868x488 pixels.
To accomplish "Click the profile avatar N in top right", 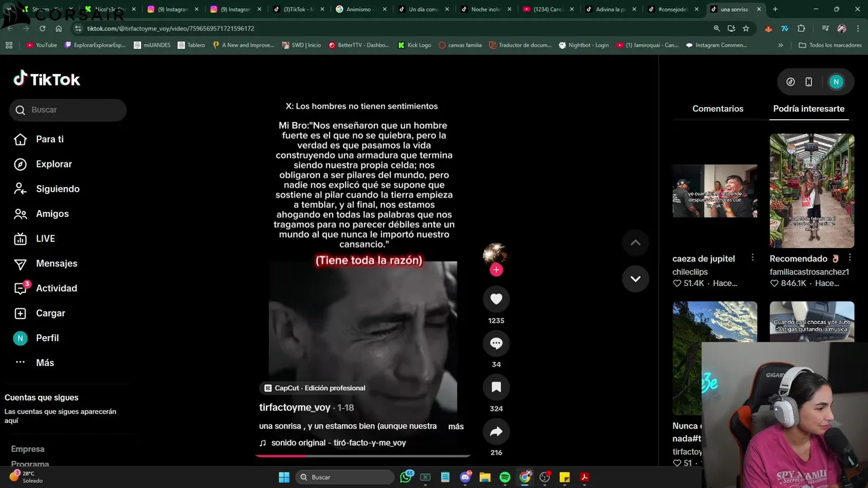I will coord(835,82).
